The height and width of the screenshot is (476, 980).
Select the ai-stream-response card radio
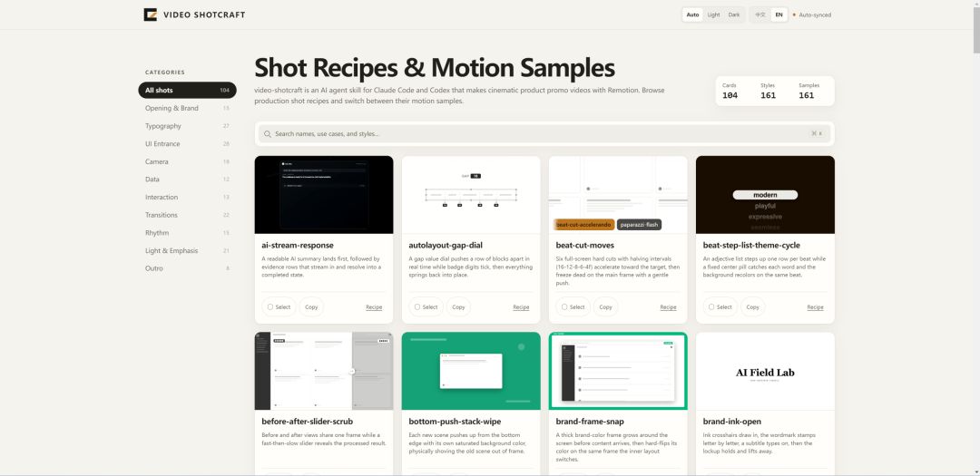[x=270, y=306]
